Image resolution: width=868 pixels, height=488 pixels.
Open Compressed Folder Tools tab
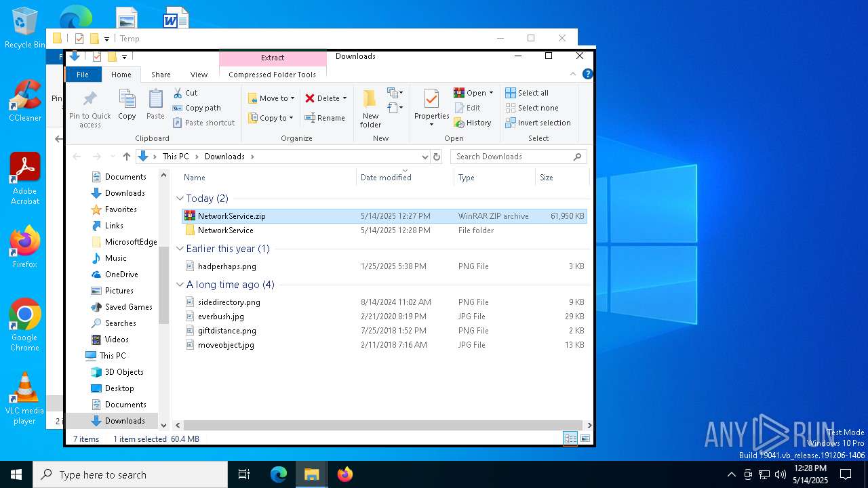click(273, 75)
